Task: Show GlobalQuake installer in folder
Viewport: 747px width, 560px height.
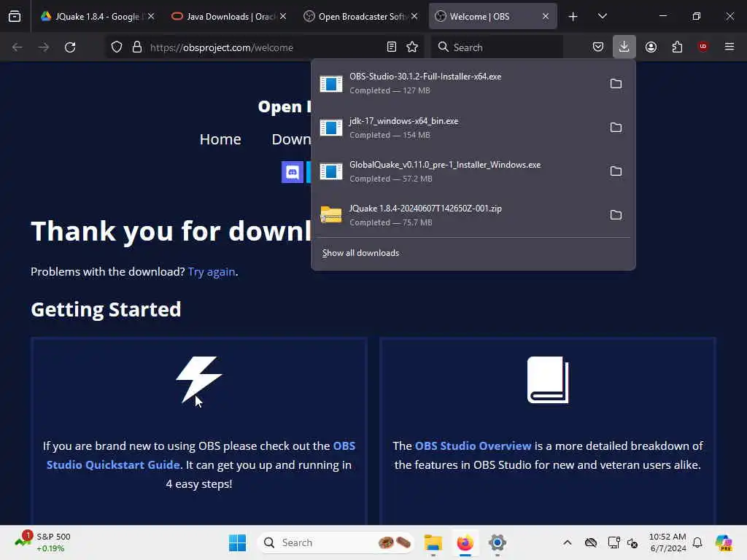Action: [x=616, y=171]
